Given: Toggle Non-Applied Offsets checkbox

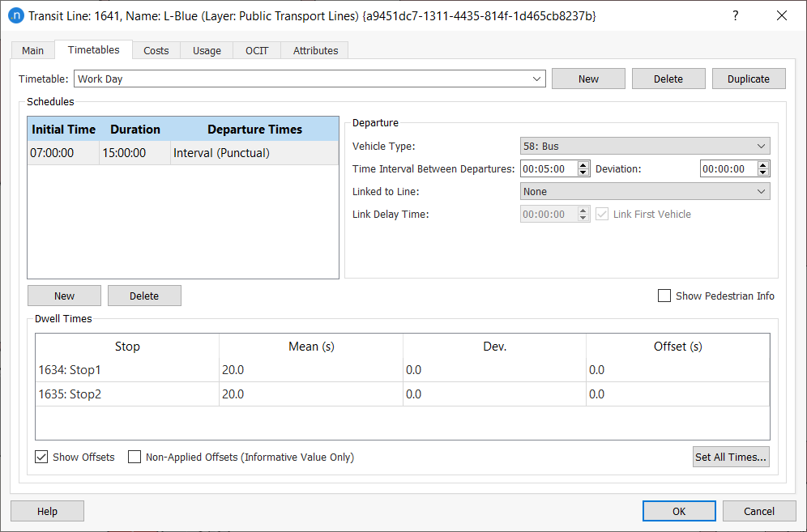Looking at the screenshot, I should point(135,458).
